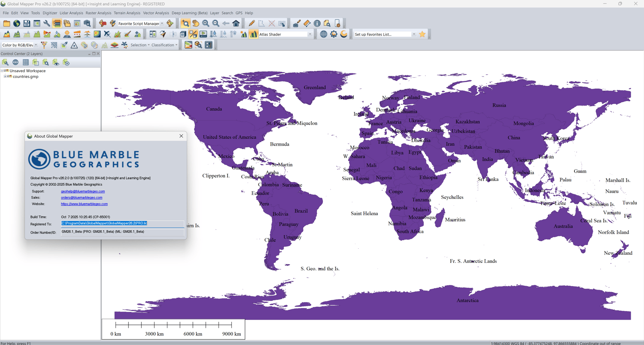Click the orders@bluemarblegeo.com sales link
The image size is (644, 345).
click(82, 198)
